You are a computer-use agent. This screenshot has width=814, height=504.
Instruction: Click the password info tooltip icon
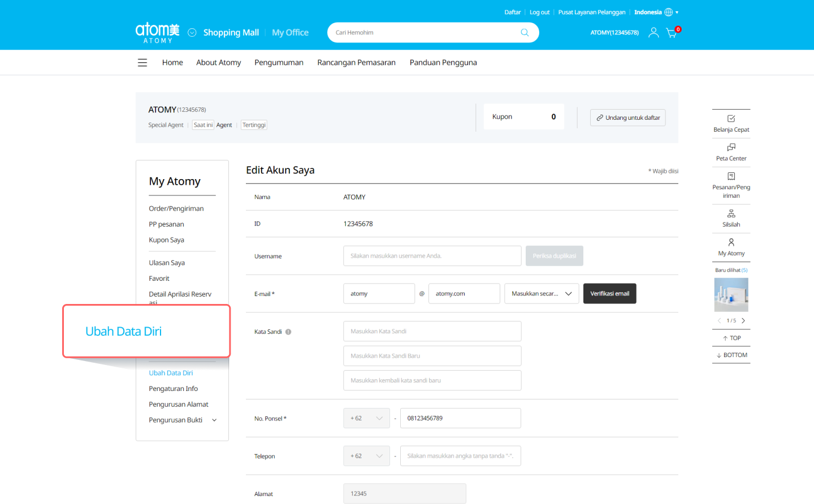click(288, 332)
